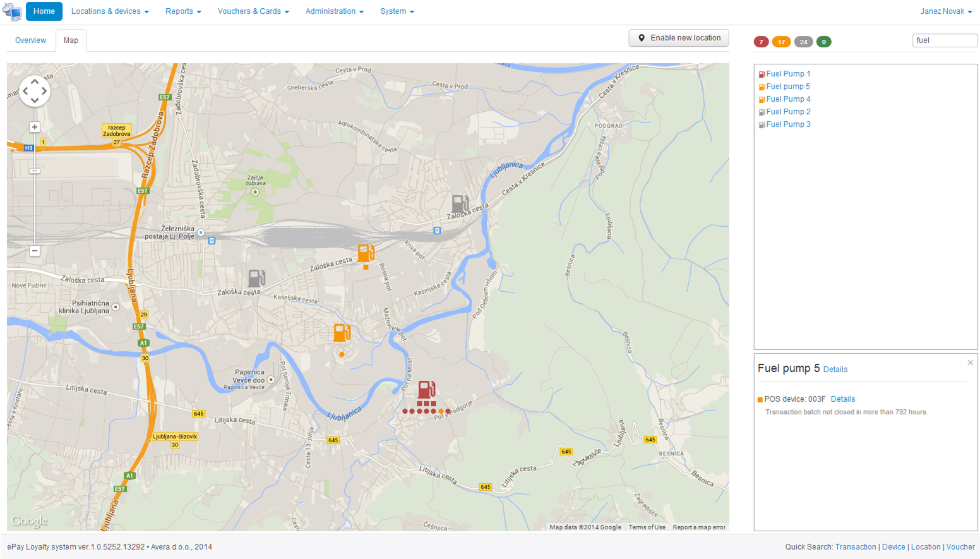The image size is (980, 559).
Task: Open Fuel Pump 1 from the list
Action: (x=788, y=74)
